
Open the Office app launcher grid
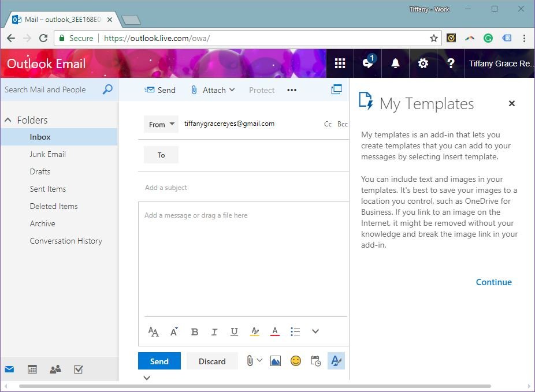pyautogui.click(x=340, y=64)
